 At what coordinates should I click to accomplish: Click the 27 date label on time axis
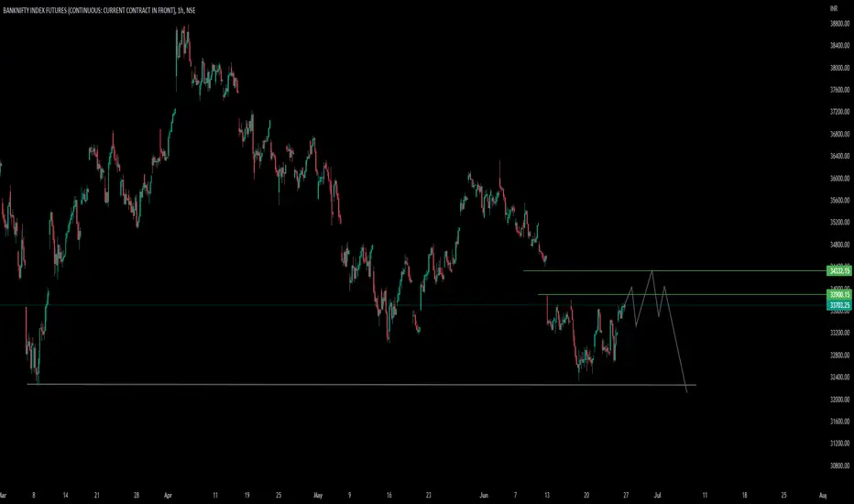tap(626, 495)
